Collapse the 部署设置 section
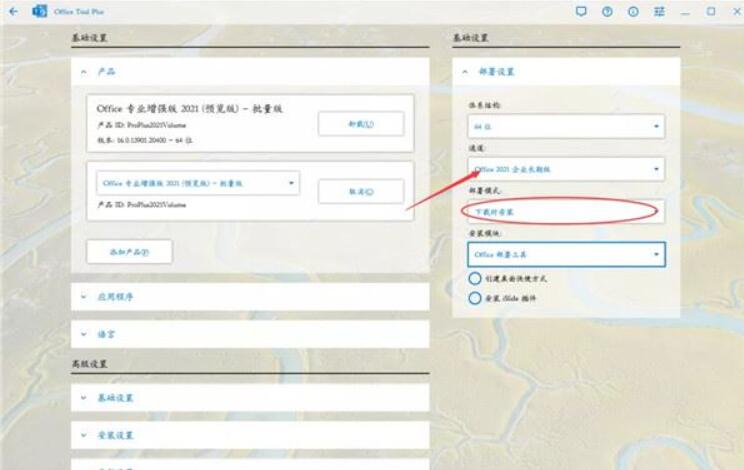 pos(566,72)
